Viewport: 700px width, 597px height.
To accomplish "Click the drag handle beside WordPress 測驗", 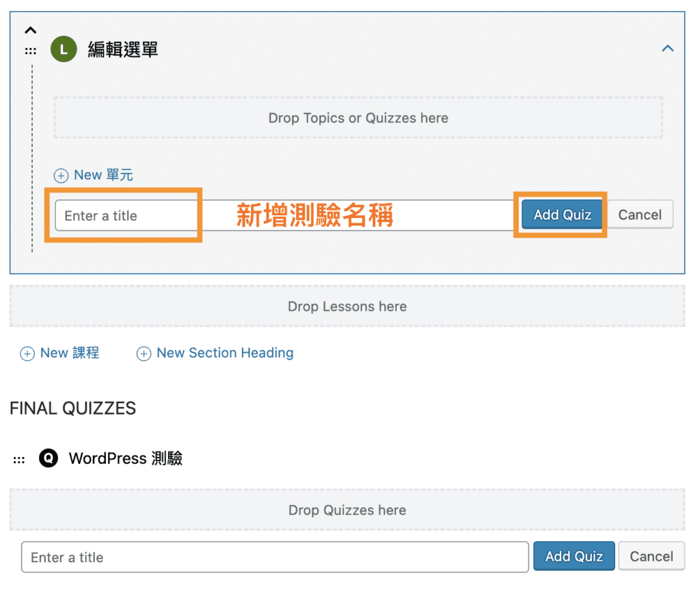I will coord(19,460).
